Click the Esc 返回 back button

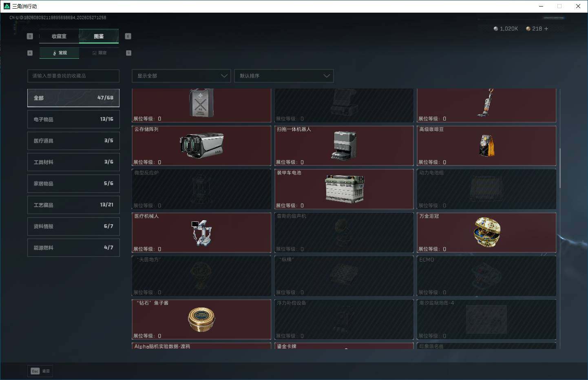40,371
